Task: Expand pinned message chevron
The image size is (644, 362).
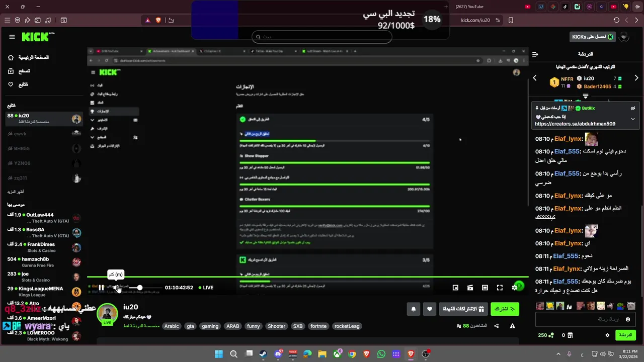Action: 633,119
